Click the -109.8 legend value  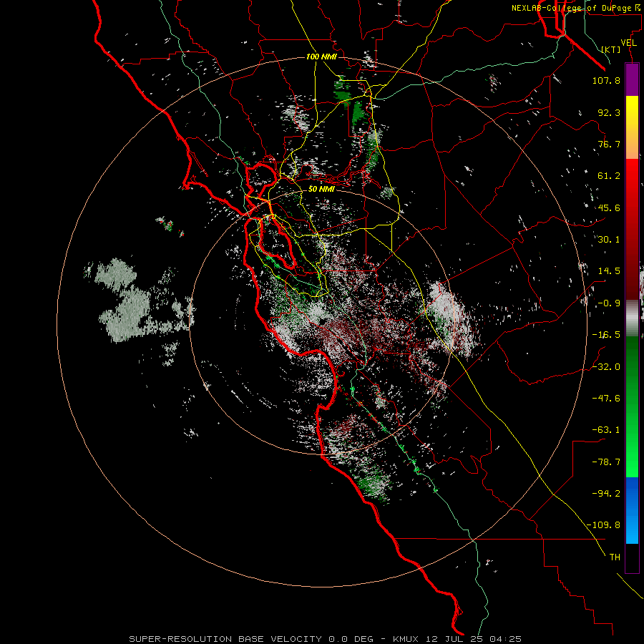[x=603, y=525]
